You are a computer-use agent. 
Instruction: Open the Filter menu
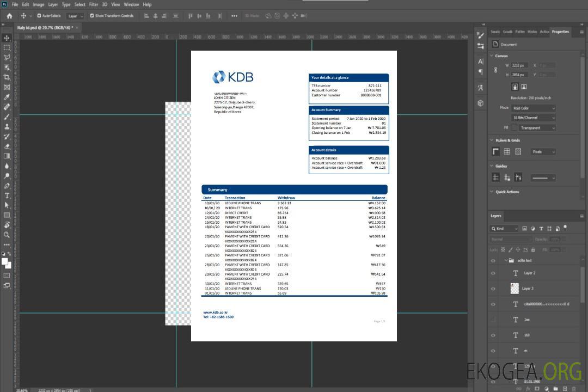point(94,4)
